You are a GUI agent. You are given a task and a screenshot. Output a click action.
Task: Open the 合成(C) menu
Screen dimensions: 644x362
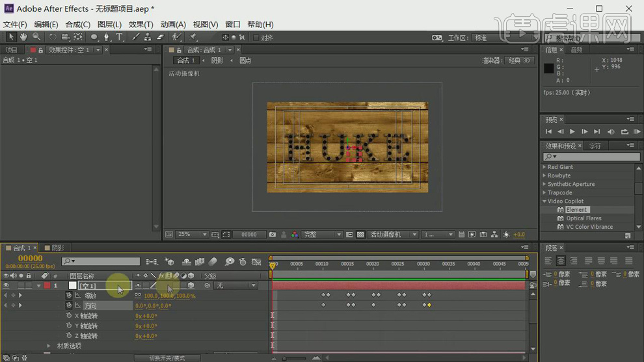click(x=77, y=24)
